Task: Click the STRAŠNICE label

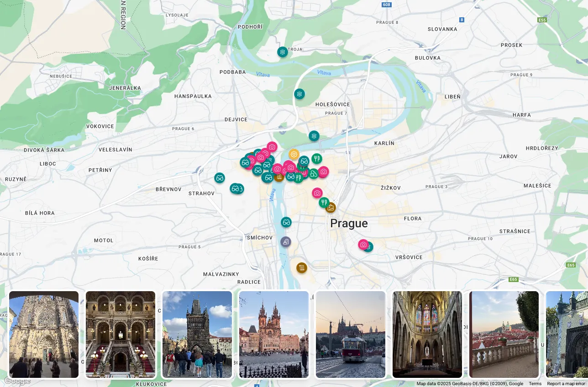Action: pos(515,231)
